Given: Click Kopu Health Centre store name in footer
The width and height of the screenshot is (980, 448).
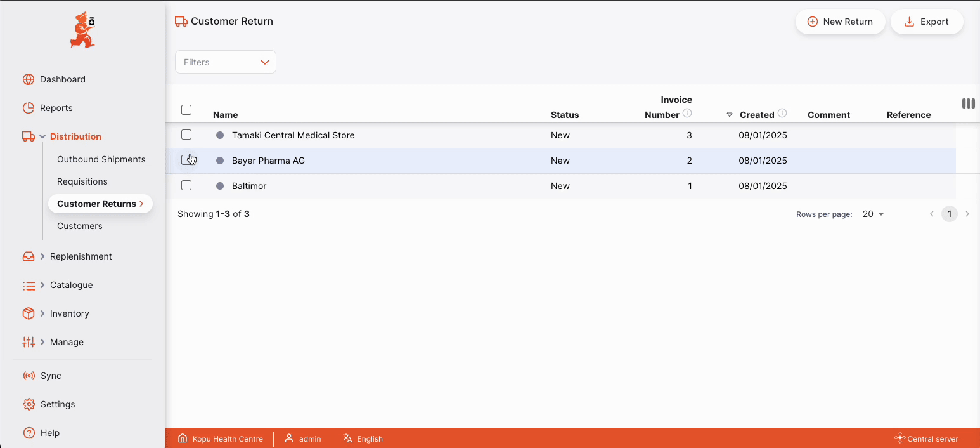Looking at the screenshot, I should 228,438.
